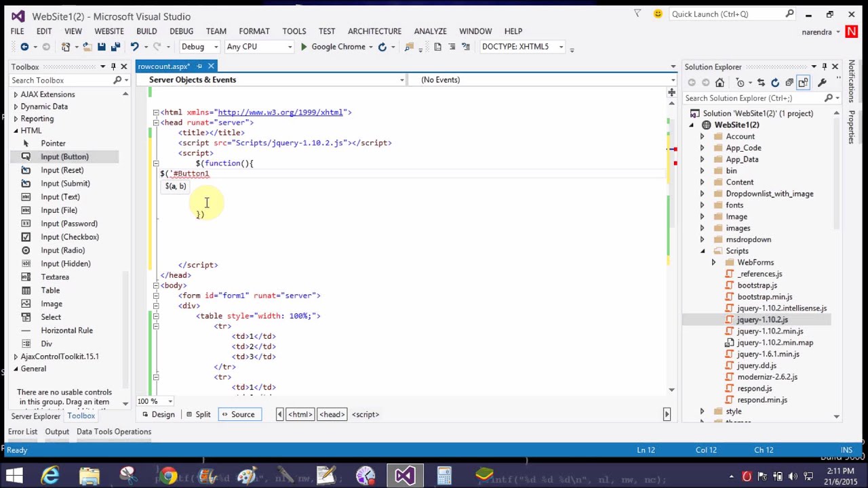This screenshot has width=868, height=488.
Task: Click the Windows Start button
Action: point(14,476)
